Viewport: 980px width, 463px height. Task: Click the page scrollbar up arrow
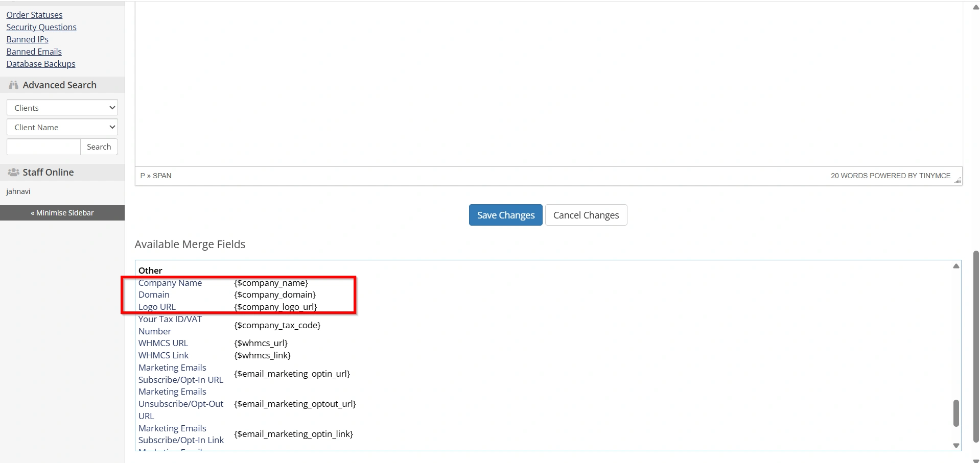pos(976,7)
